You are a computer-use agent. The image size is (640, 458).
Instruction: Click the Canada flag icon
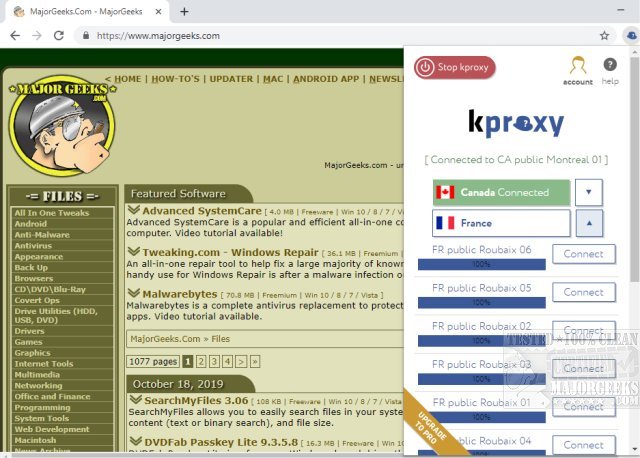tap(445, 192)
